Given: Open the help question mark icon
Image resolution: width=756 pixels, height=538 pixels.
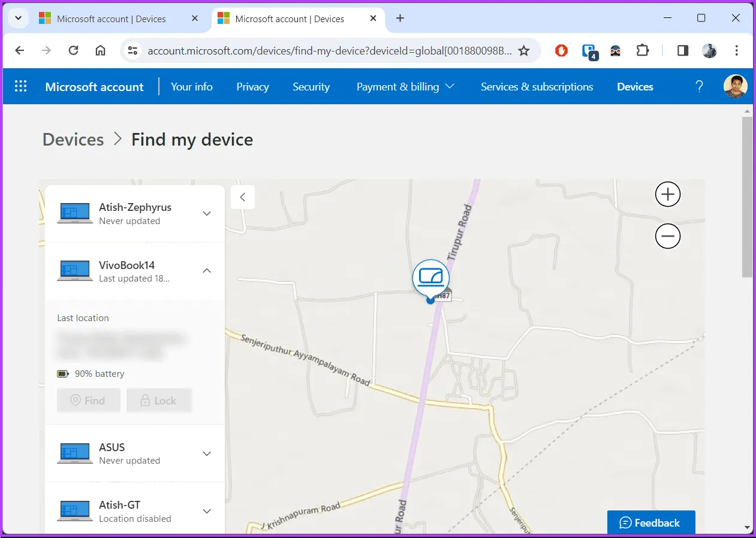Looking at the screenshot, I should tap(698, 86).
